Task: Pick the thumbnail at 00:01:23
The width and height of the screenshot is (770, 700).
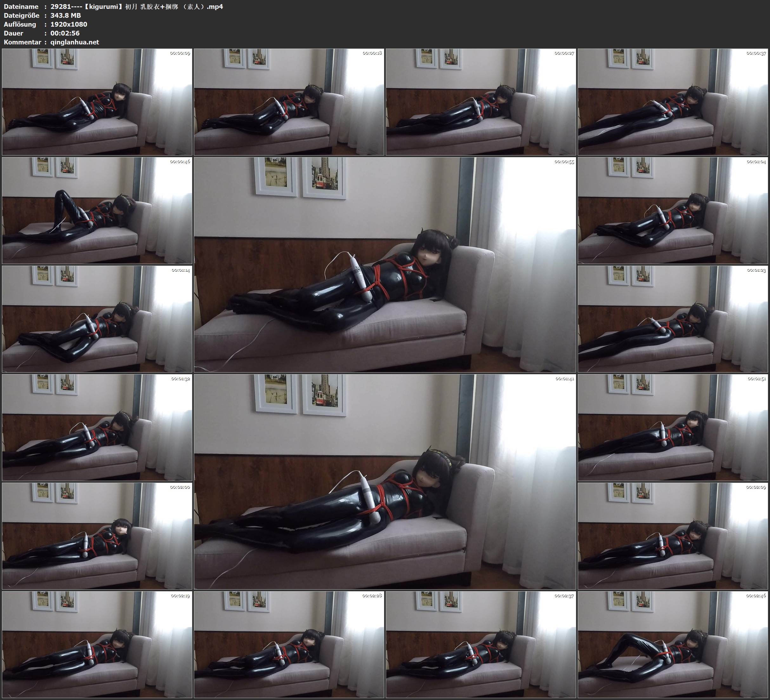Action: [x=673, y=319]
